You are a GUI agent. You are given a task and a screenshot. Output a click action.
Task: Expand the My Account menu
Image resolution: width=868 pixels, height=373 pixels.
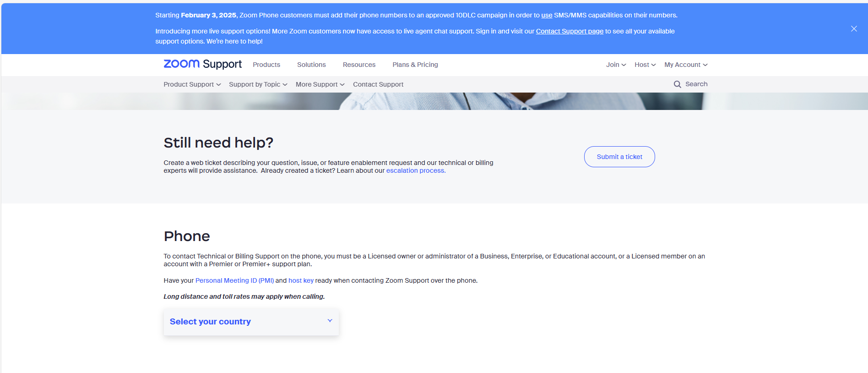(685, 65)
